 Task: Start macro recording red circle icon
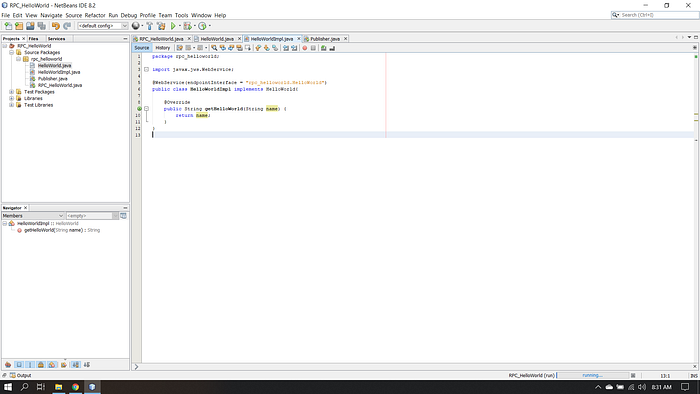[305, 48]
